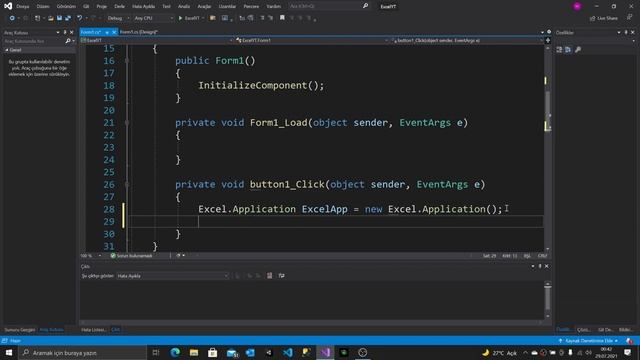
Task: Toggle auto-hide pin on Çıktı output panel
Action: pyautogui.click(x=540, y=266)
